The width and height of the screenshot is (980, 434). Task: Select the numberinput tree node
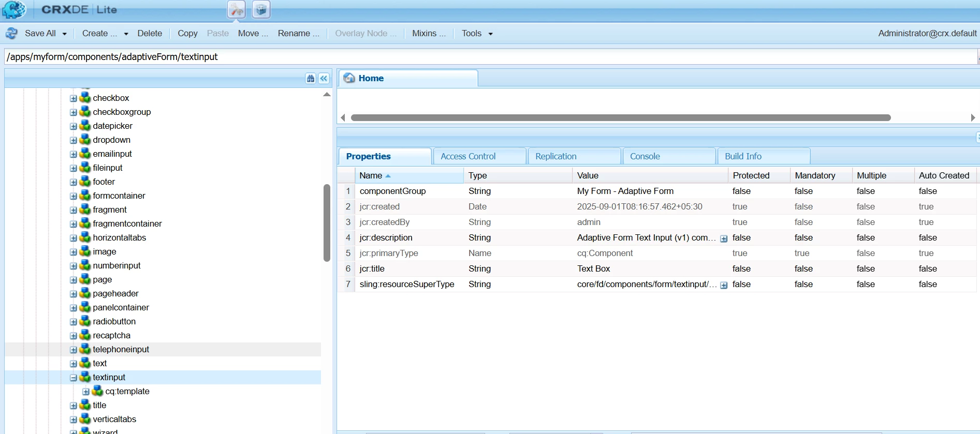[x=116, y=265]
